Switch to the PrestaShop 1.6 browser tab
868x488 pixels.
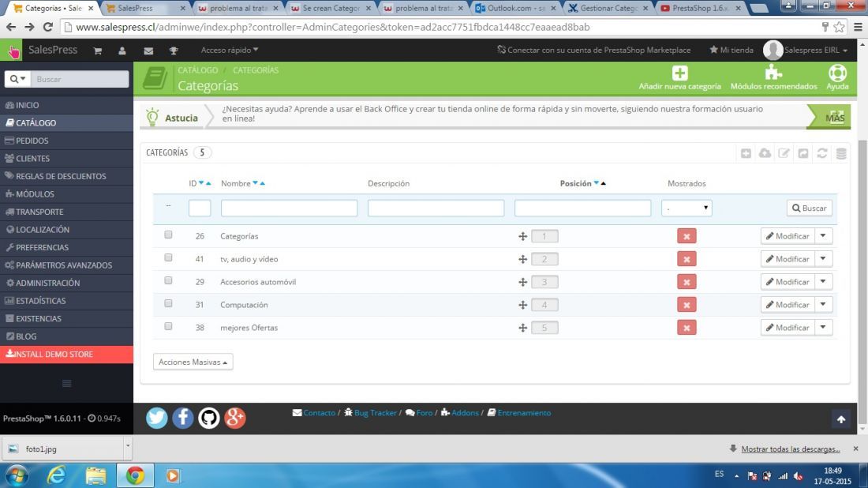click(x=700, y=8)
